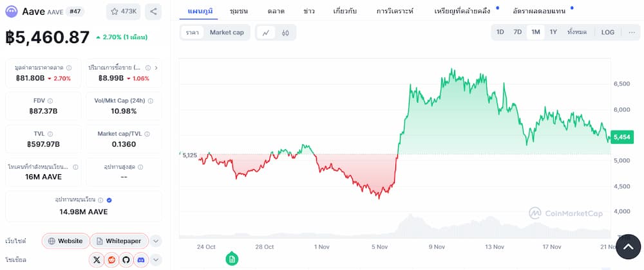This screenshot has width=644, height=270.
Task: Click the green news marker on timeline
Action: tap(232, 259)
